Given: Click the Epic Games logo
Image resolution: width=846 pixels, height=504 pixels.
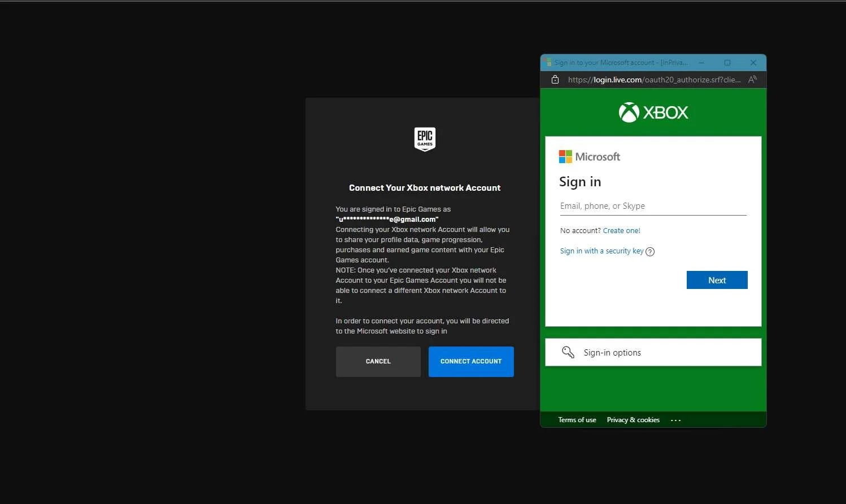Looking at the screenshot, I should [425, 139].
